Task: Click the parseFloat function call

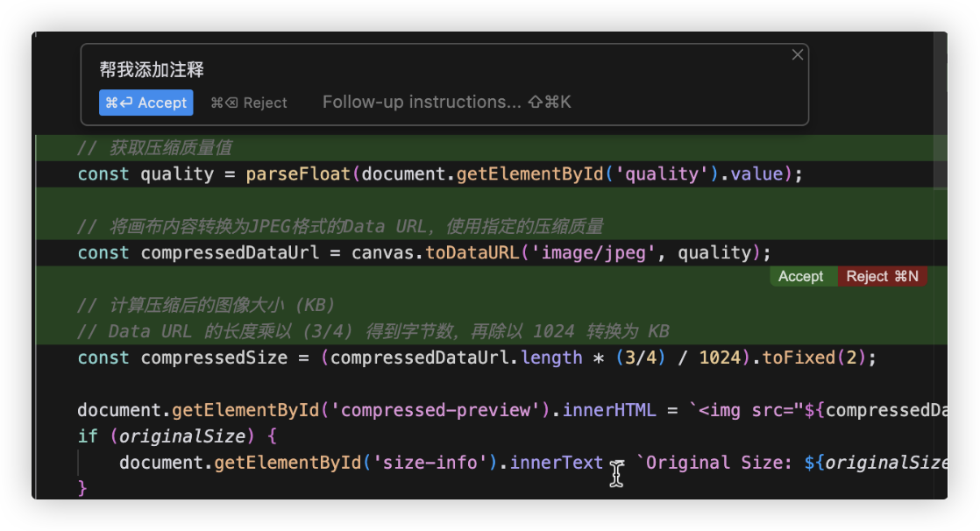Action: point(298,173)
